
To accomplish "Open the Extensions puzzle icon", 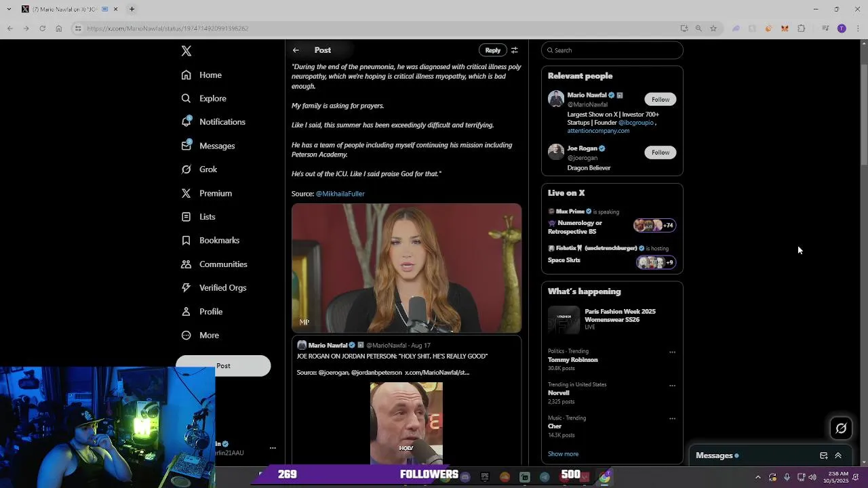I will coord(801,28).
